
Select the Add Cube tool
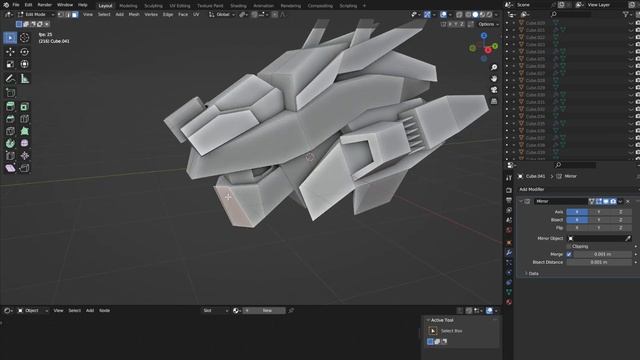click(10, 93)
